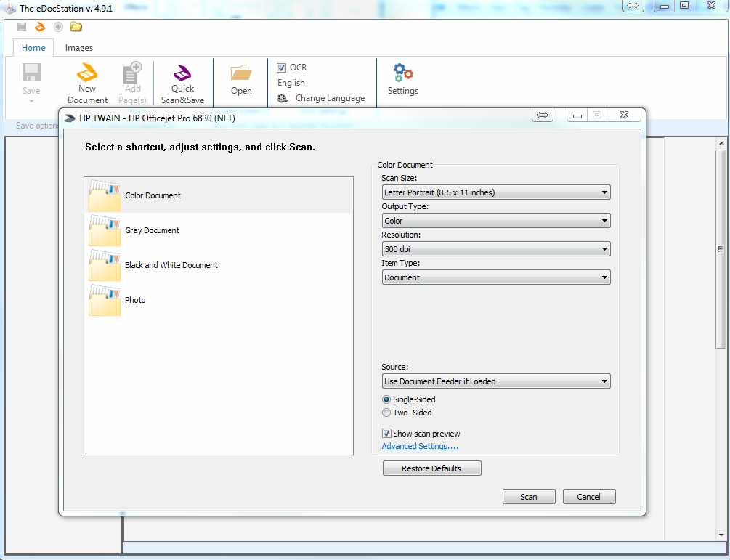This screenshot has width=730, height=560.
Task: Expand the Scan Size dropdown
Action: (496, 192)
